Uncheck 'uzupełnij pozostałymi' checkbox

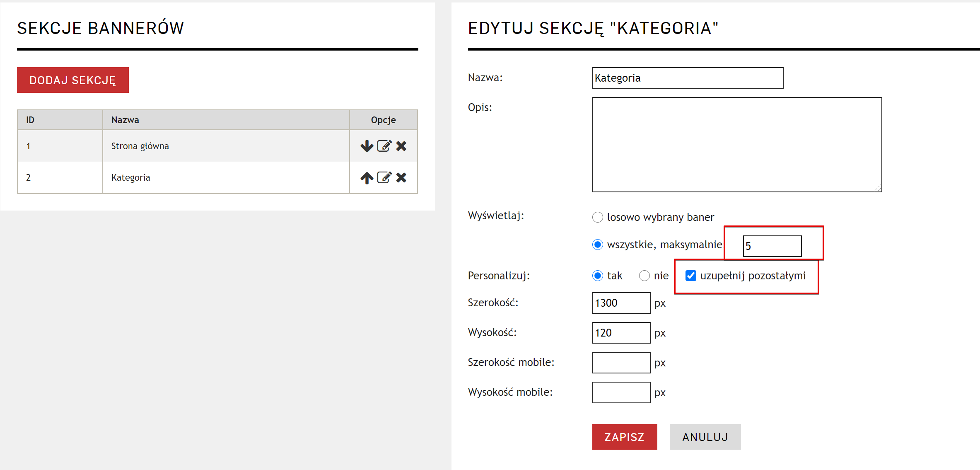(690, 276)
